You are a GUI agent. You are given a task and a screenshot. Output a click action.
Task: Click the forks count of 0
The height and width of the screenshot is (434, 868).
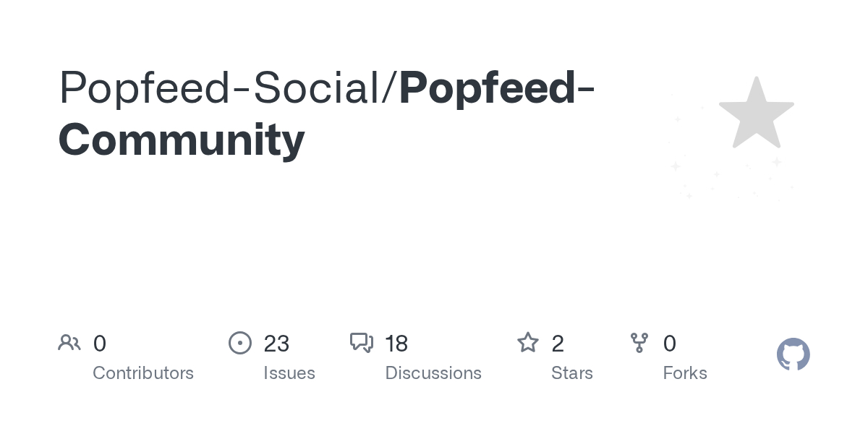tap(670, 344)
